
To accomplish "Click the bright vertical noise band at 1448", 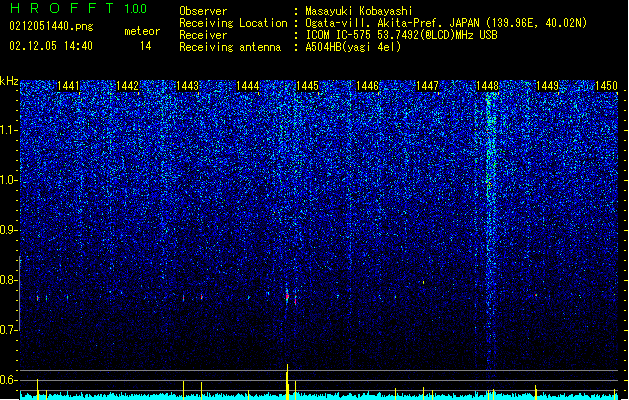I will point(489,225).
